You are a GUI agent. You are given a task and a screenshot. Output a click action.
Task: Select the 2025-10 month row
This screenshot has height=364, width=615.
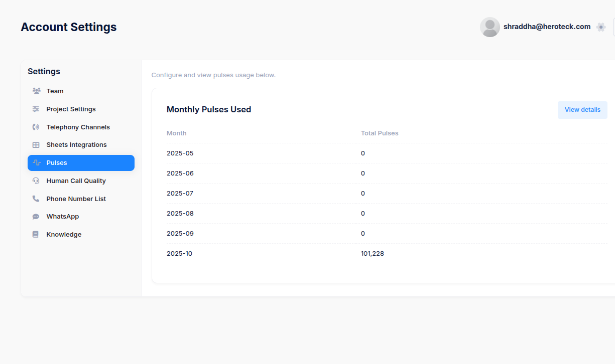coord(387,254)
